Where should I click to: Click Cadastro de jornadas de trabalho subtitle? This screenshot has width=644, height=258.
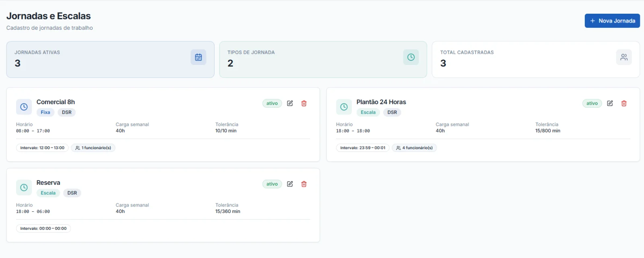coord(50,28)
